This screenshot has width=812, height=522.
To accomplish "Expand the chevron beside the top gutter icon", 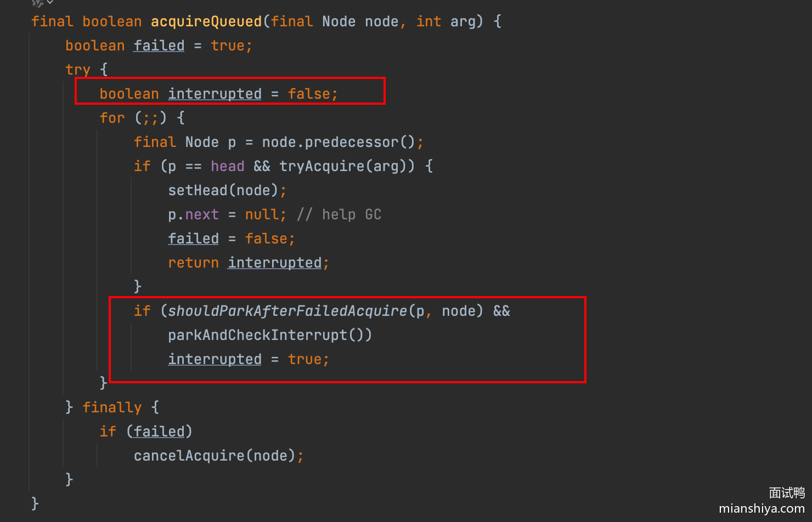I will coord(50,3).
